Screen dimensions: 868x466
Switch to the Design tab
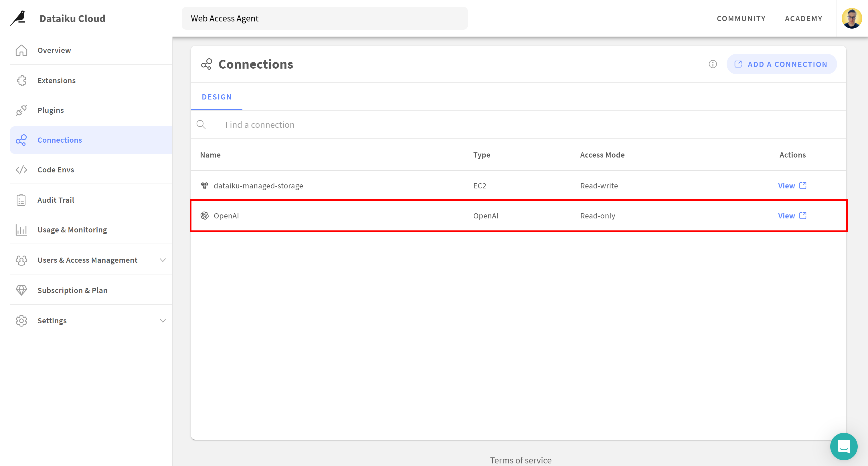tap(217, 97)
